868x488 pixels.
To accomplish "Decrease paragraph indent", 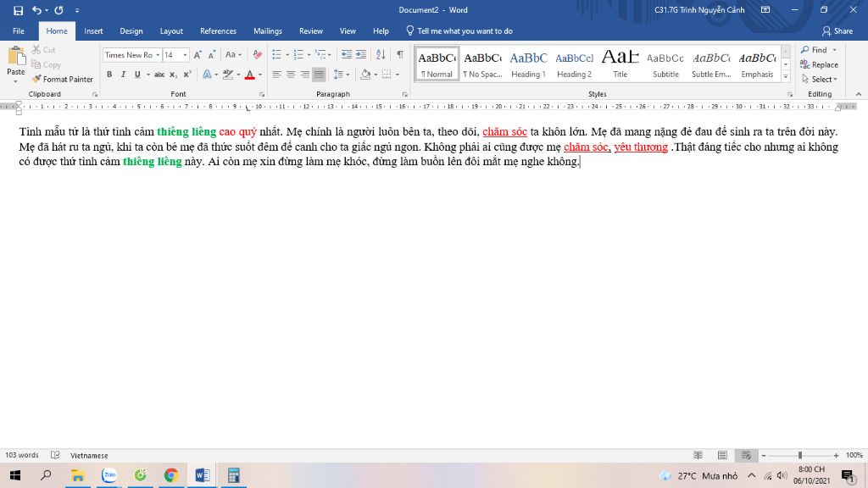I will tap(347, 55).
